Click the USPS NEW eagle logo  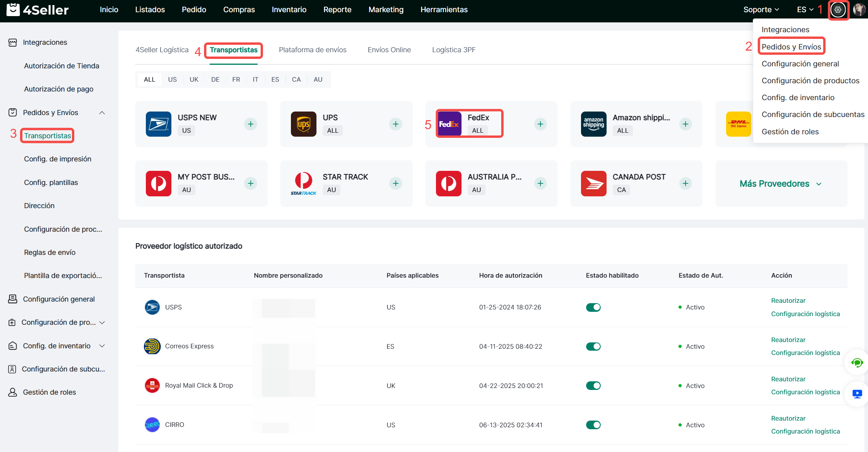point(158,124)
